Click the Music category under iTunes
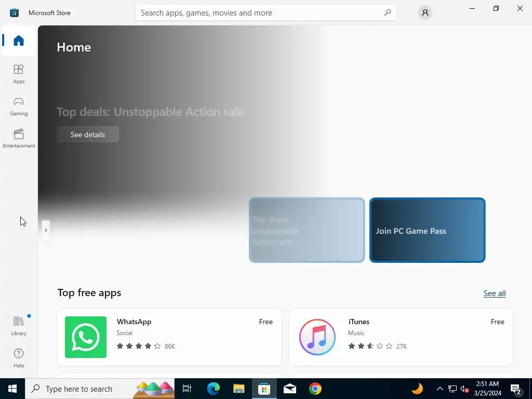 tap(356, 333)
